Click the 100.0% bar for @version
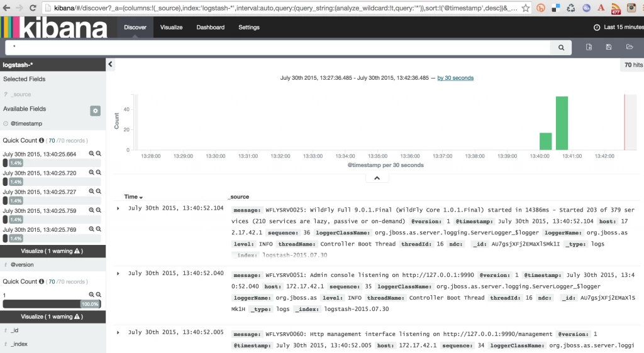The width and height of the screenshot is (644, 353). tap(52, 304)
